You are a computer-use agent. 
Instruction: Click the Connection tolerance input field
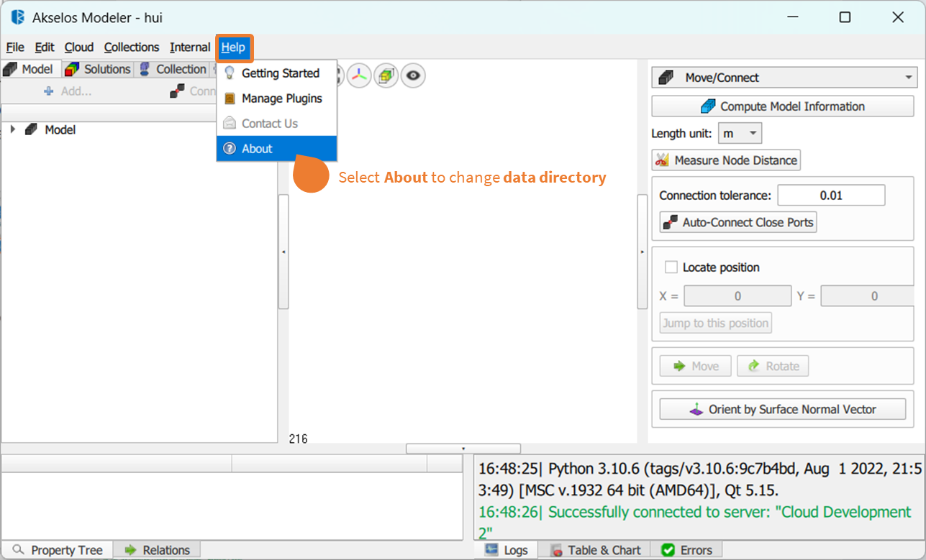point(831,196)
